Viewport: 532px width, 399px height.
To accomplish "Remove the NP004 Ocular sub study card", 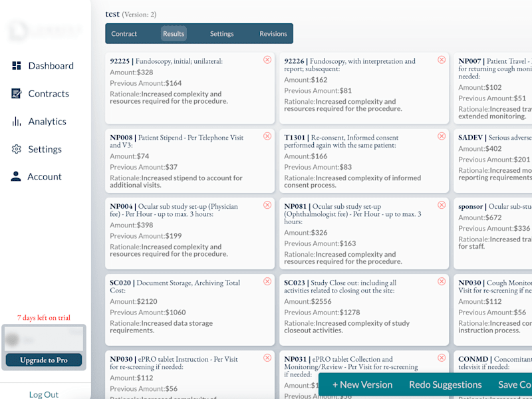I will [267, 205].
